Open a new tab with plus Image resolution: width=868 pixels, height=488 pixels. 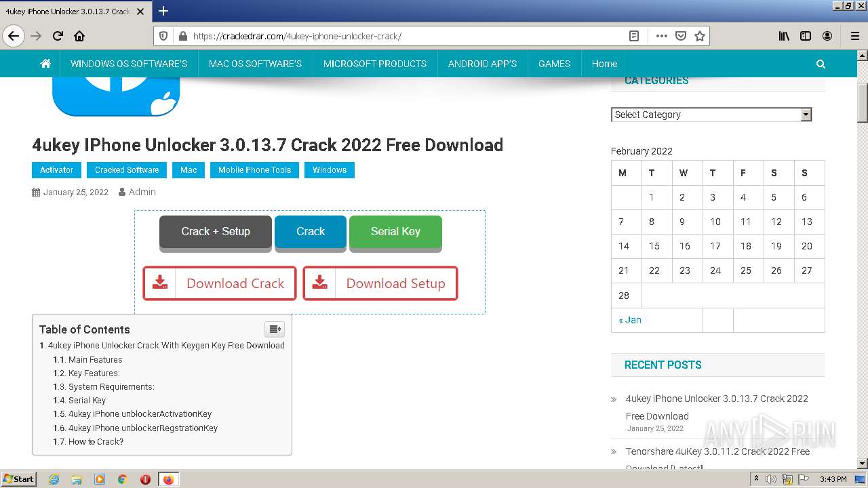163,11
